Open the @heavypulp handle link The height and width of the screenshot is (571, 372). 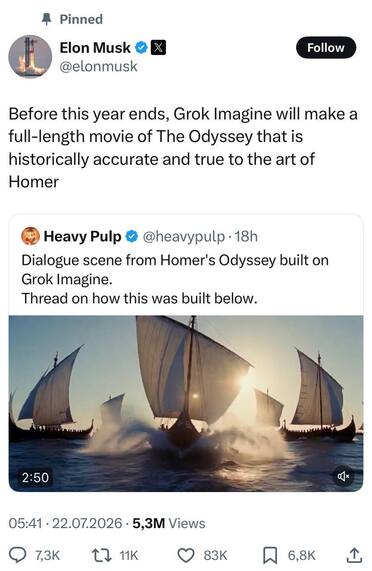click(x=184, y=237)
